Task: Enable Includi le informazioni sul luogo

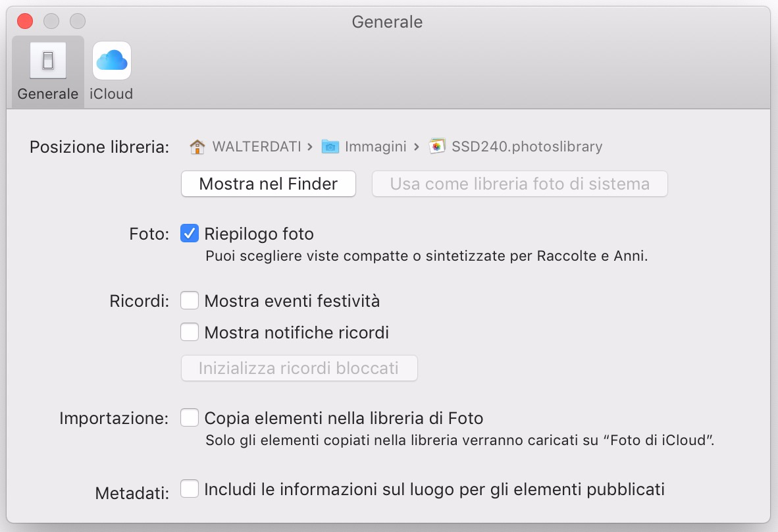Action: [190, 489]
